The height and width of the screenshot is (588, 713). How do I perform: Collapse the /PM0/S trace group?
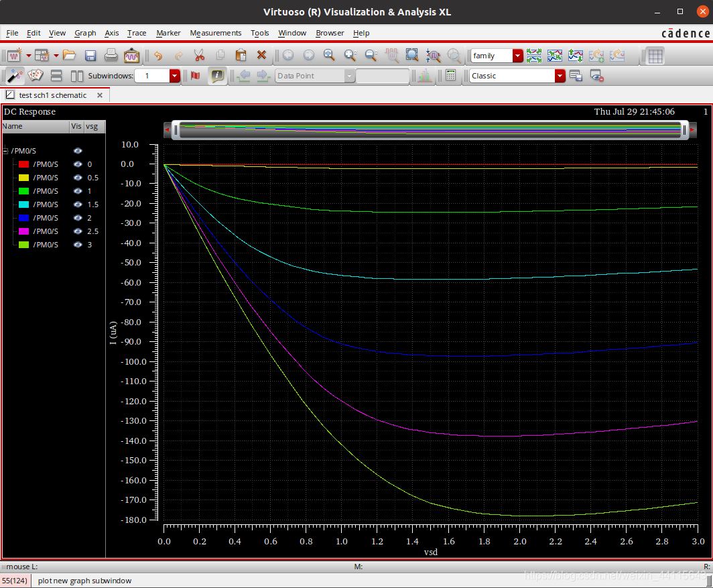pyautogui.click(x=5, y=151)
